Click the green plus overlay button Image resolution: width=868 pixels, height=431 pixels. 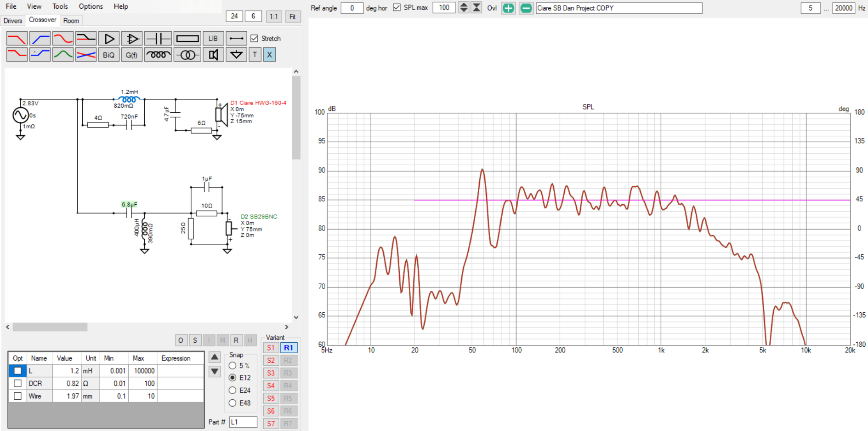click(x=508, y=8)
